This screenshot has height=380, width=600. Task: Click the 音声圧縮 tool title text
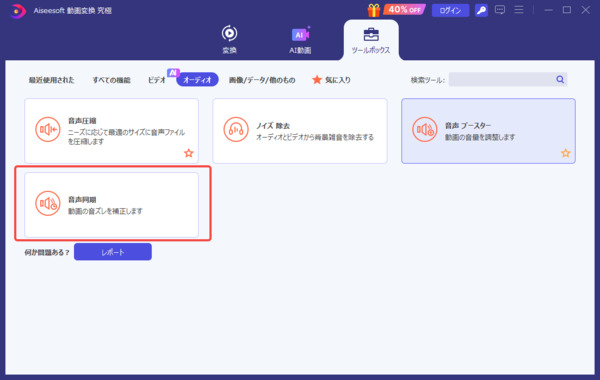(x=82, y=121)
